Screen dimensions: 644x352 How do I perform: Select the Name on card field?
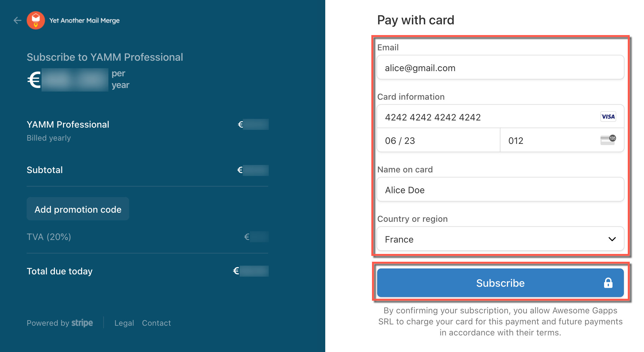tap(500, 190)
